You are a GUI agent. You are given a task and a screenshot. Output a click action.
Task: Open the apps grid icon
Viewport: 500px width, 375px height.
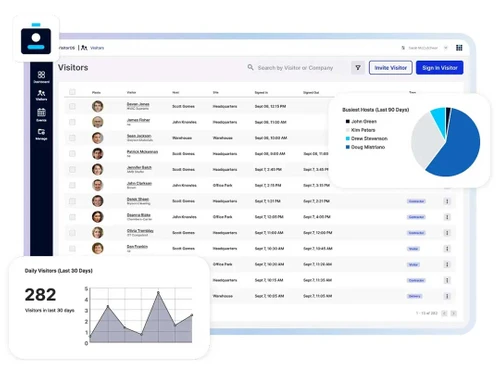[x=459, y=48]
